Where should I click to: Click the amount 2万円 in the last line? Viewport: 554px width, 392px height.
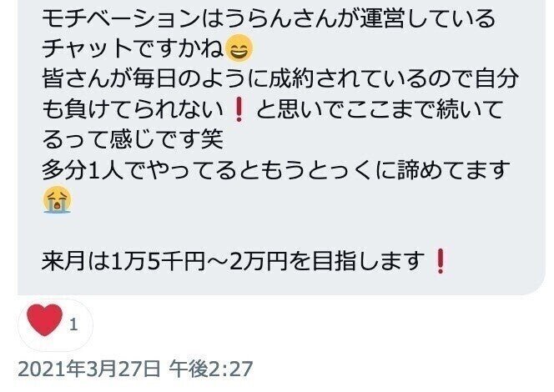pyautogui.click(x=259, y=261)
